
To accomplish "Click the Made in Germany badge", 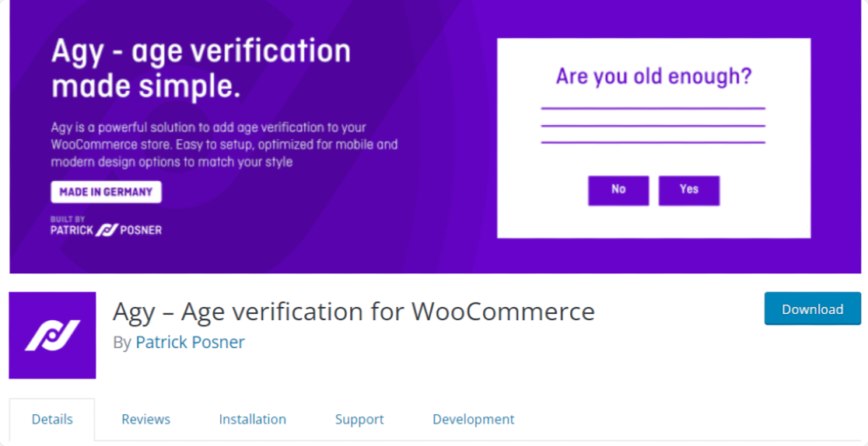I will click(106, 192).
